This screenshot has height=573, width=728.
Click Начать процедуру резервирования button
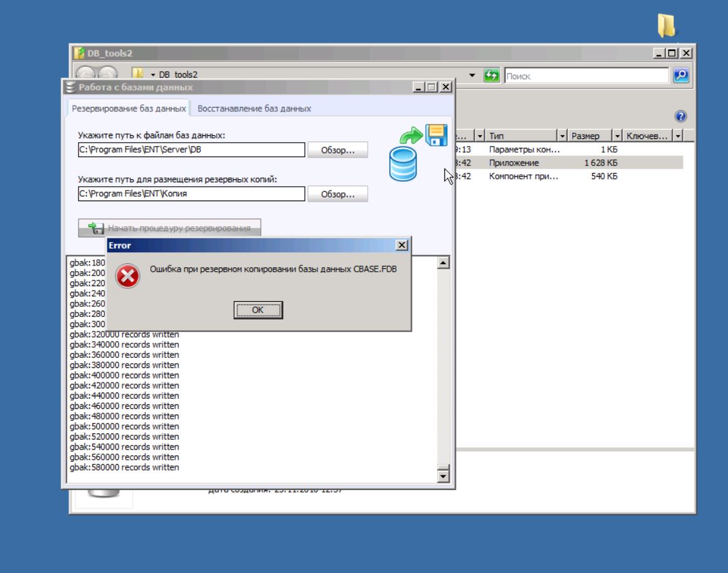170,228
